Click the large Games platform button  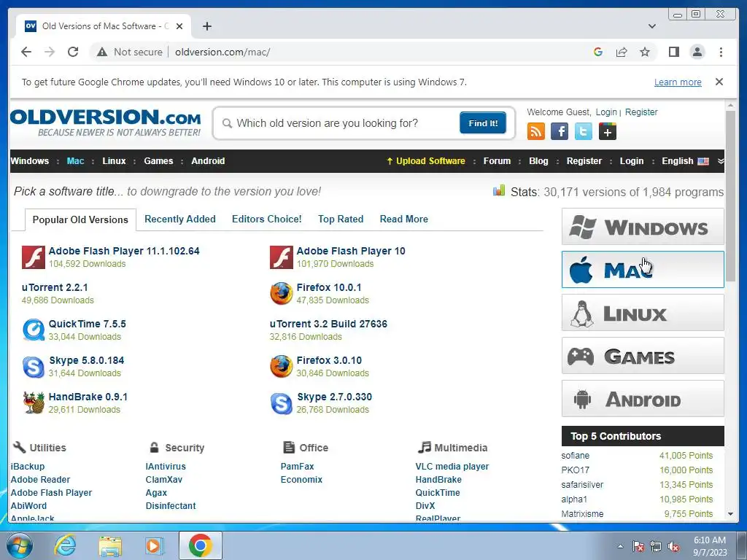coord(643,356)
